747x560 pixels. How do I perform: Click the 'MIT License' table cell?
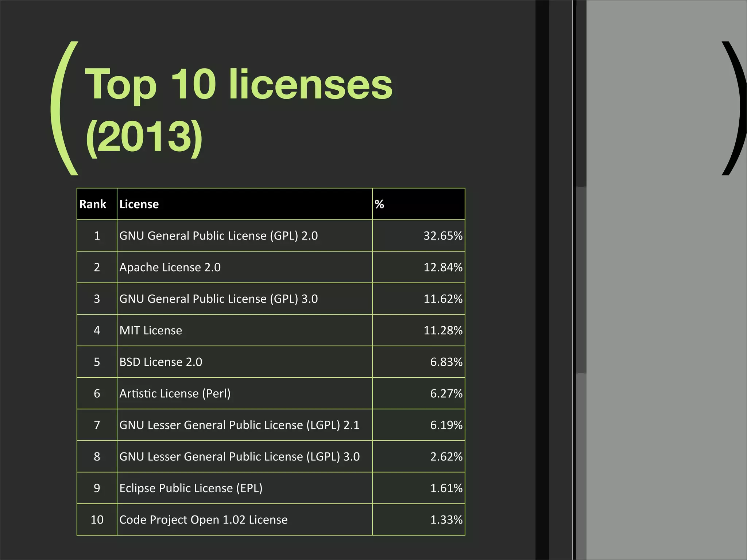(x=151, y=330)
